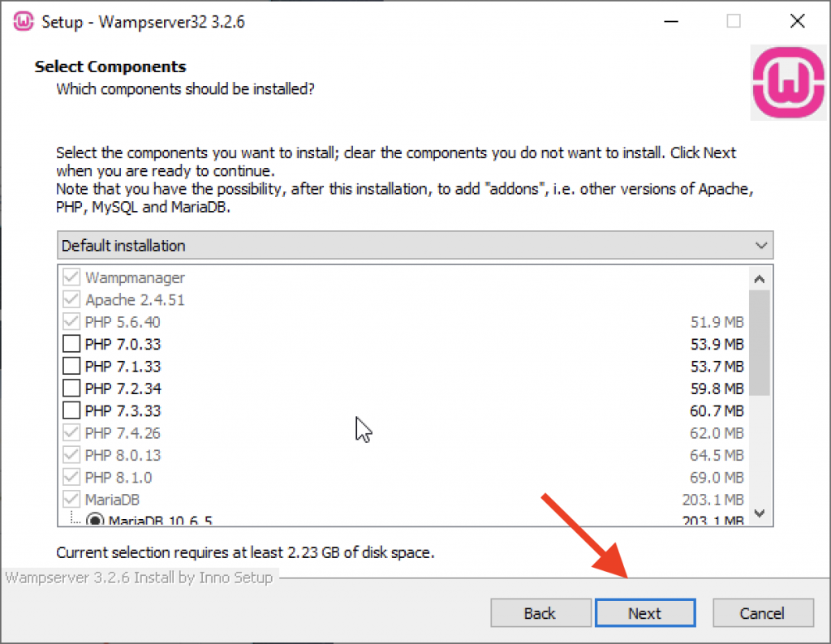Minimize the Setup window
The image size is (831, 644).
(671, 22)
